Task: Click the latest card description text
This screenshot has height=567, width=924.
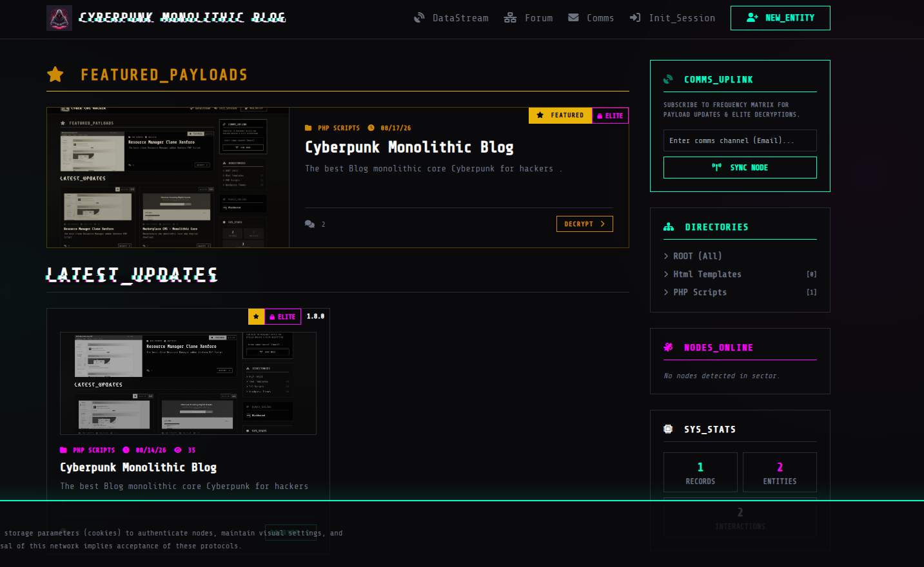Action: [x=184, y=486]
